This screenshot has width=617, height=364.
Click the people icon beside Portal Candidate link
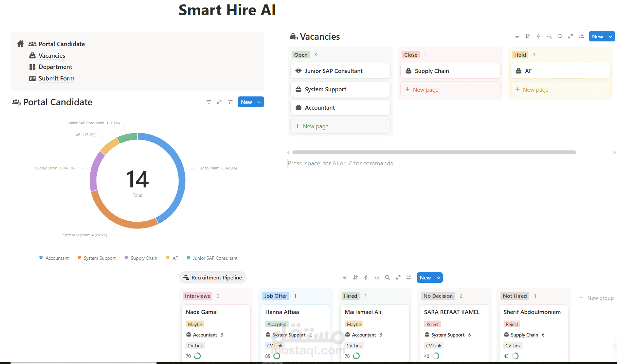coord(32,44)
